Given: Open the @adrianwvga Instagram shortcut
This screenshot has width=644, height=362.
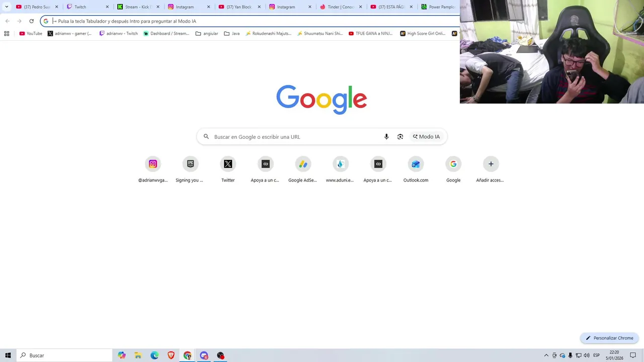Looking at the screenshot, I should (153, 170).
